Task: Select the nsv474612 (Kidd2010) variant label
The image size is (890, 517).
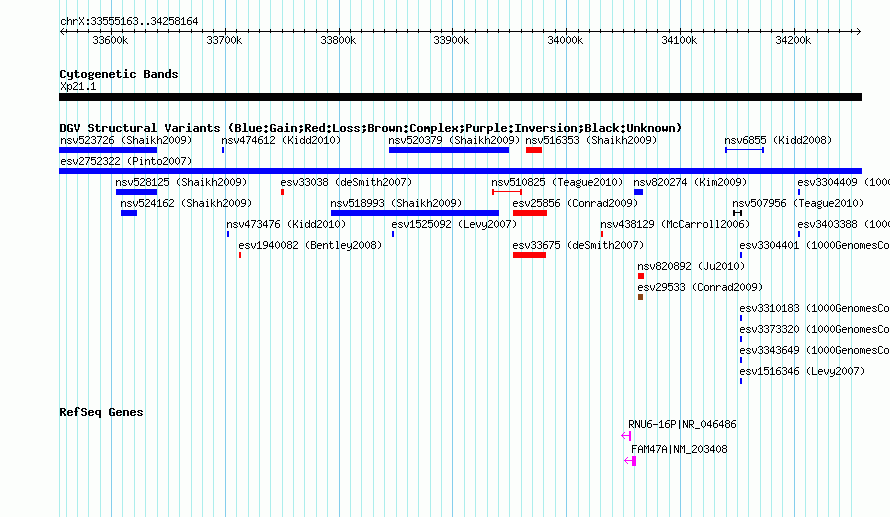Action: pyautogui.click(x=281, y=140)
